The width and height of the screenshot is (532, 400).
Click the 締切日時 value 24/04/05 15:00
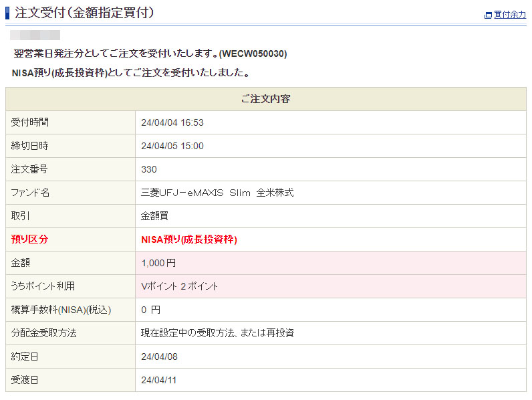(172, 146)
